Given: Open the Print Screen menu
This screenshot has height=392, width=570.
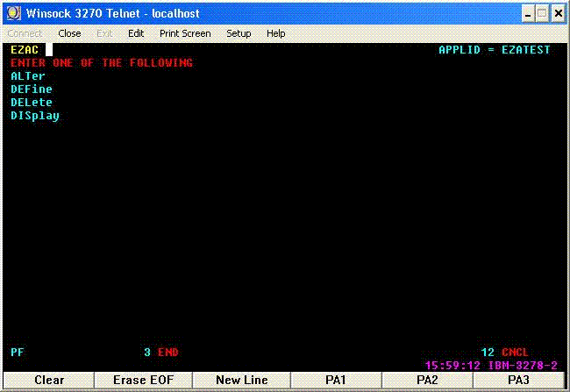Looking at the screenshot, I should [x=185, y=33].
